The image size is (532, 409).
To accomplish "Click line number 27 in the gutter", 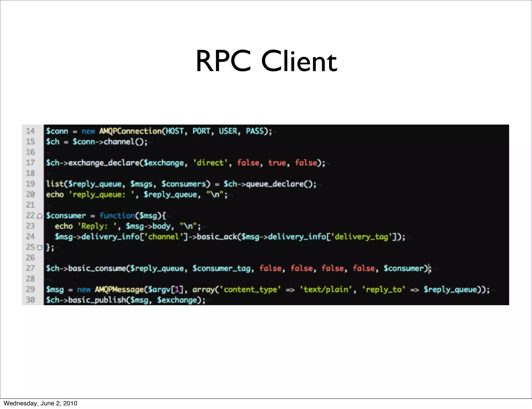I will 30,268.
